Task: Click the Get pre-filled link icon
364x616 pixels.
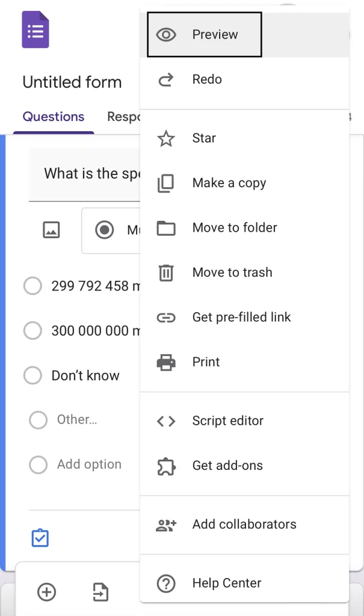Action: coord(166,317)
